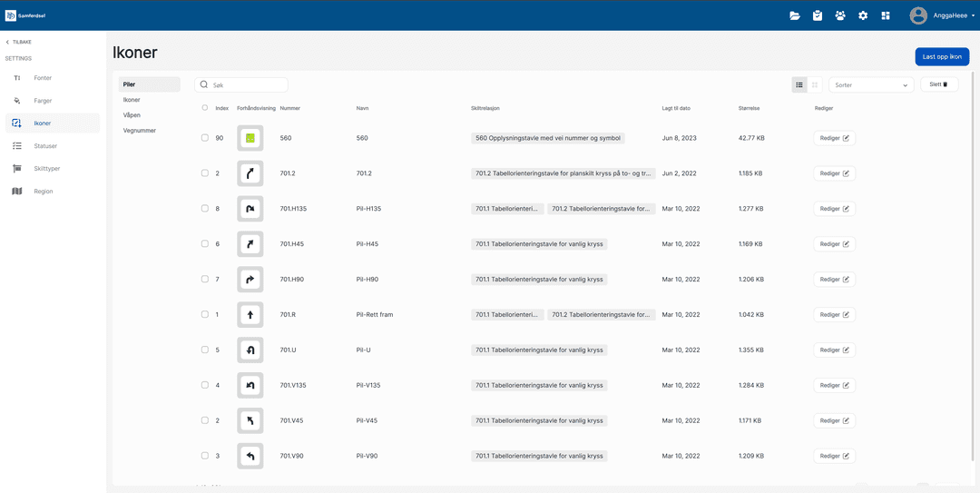Tick the checkbox for row 701.U

(205, 350)
